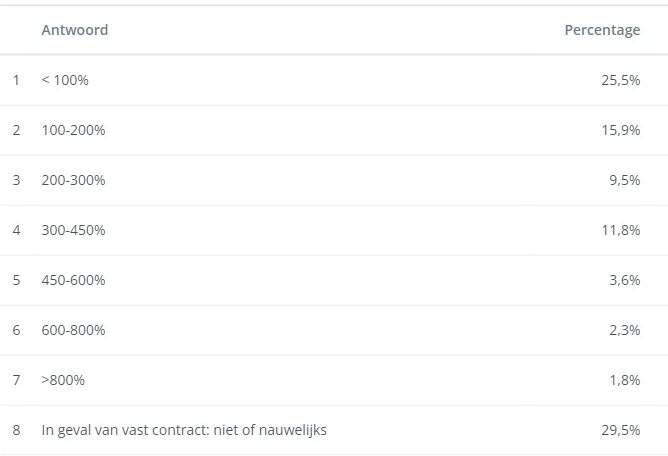This screenshot has height=456, width=668.
Task: Click the Antwoord column header
Action: [x=75, y=30]
